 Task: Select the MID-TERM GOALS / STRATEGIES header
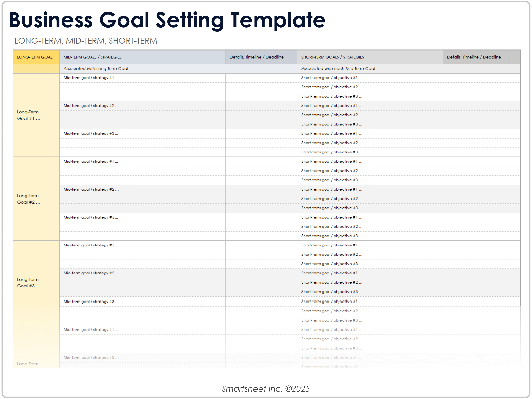tap(93, 57)
